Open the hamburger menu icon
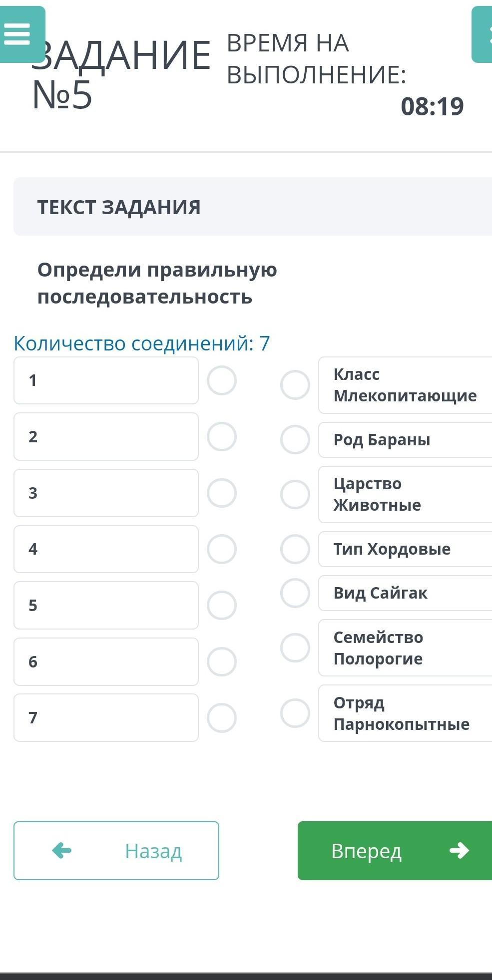Viewport: 492px width, 980px height. tap(18, 34)
